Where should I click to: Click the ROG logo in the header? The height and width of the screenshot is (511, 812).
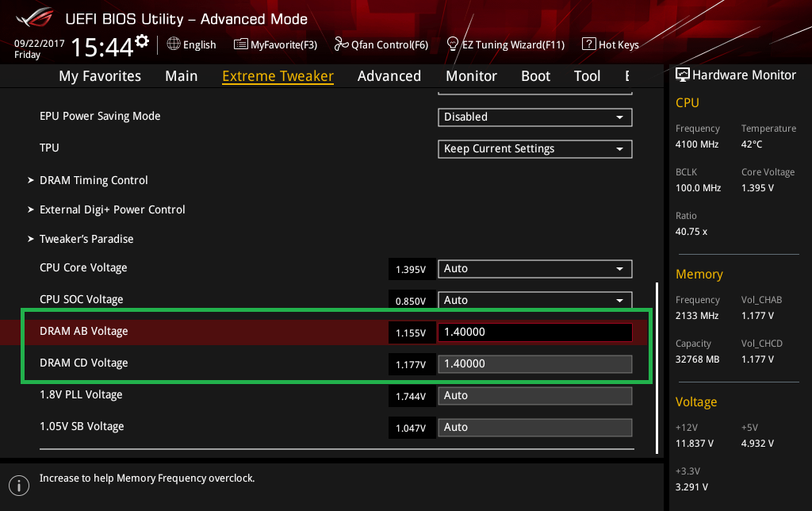click(35, 17)
